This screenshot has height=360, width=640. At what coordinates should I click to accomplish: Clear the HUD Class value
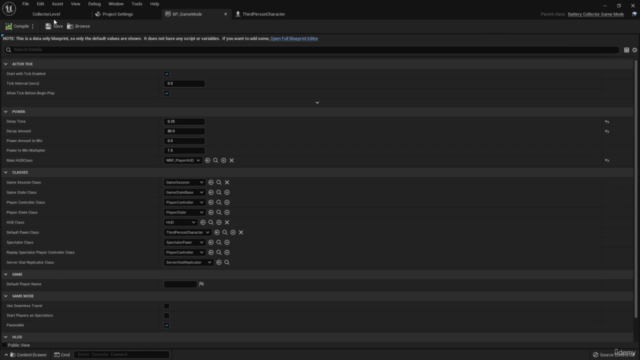[x=227, y=222]
